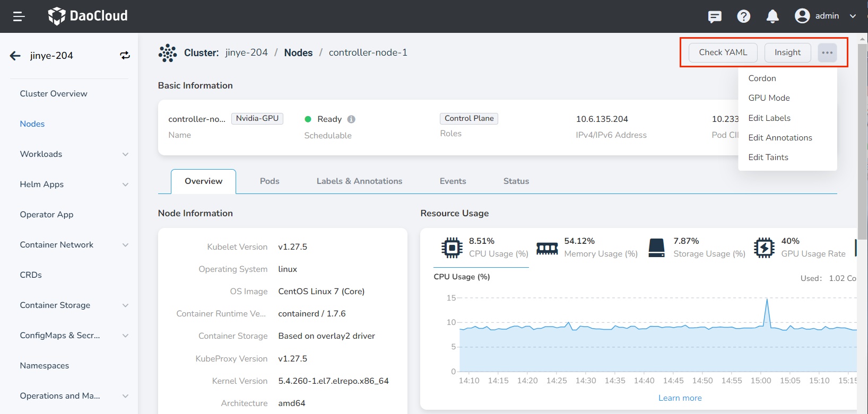Viewport: 868px width, 414px height.
Task: Follow the Learn more link
Action: (680, 398)
